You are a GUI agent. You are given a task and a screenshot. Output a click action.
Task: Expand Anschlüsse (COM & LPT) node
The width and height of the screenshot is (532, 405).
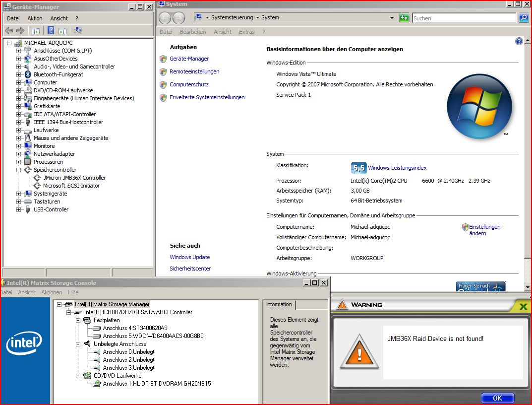pyautogui.click(x=19, y=51)
